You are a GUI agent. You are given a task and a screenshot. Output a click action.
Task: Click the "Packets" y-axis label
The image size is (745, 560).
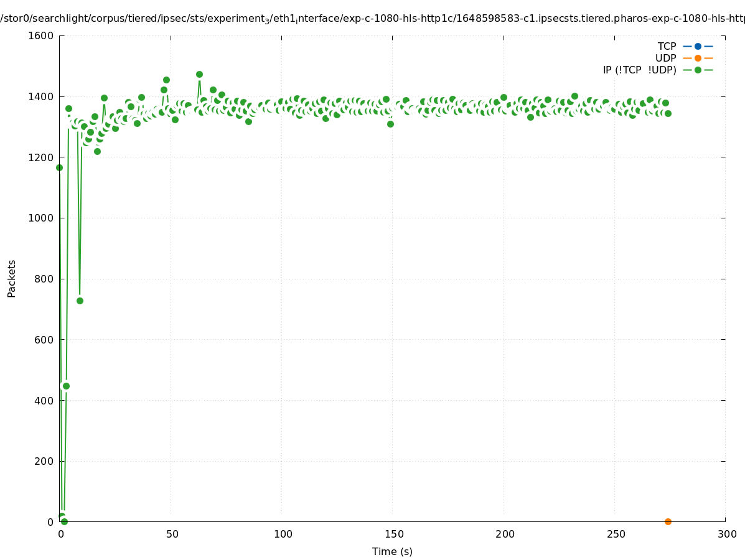click(11, 278)
